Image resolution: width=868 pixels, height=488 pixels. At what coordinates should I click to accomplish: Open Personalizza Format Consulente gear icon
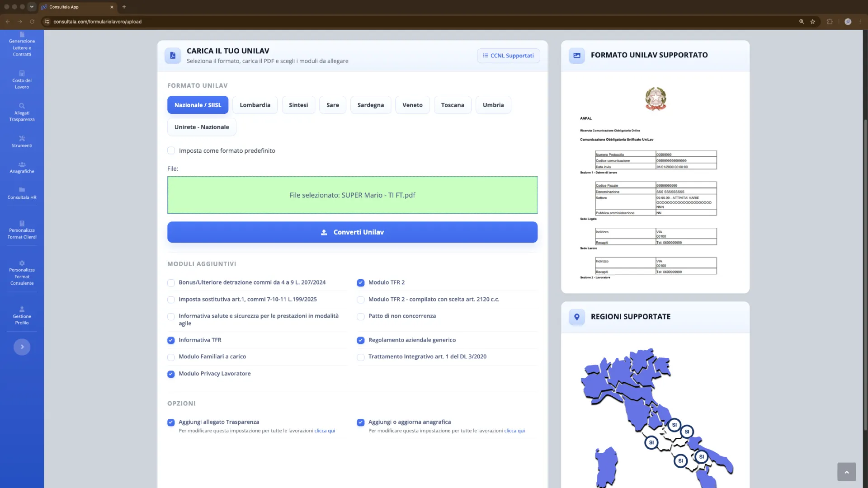22,263
